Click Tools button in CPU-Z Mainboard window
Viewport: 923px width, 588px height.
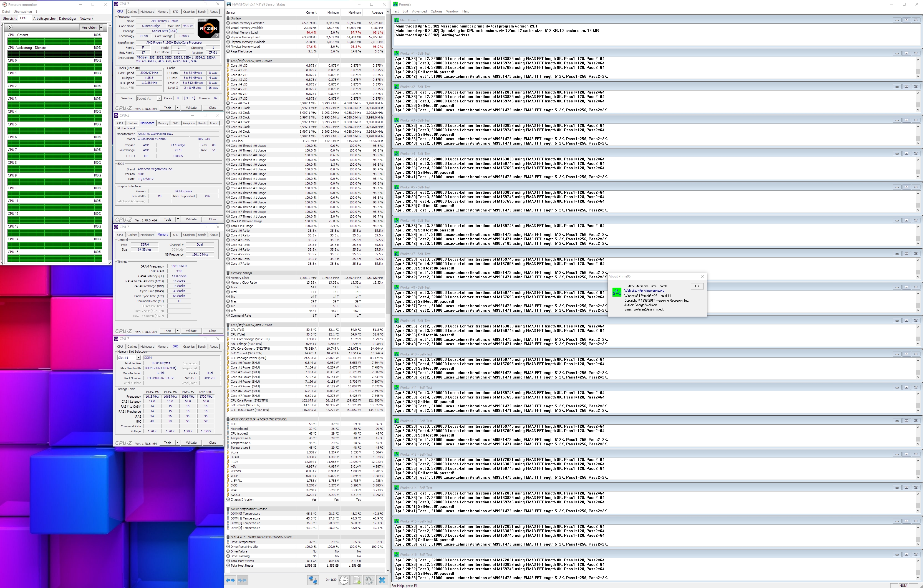tap(168, 219)
